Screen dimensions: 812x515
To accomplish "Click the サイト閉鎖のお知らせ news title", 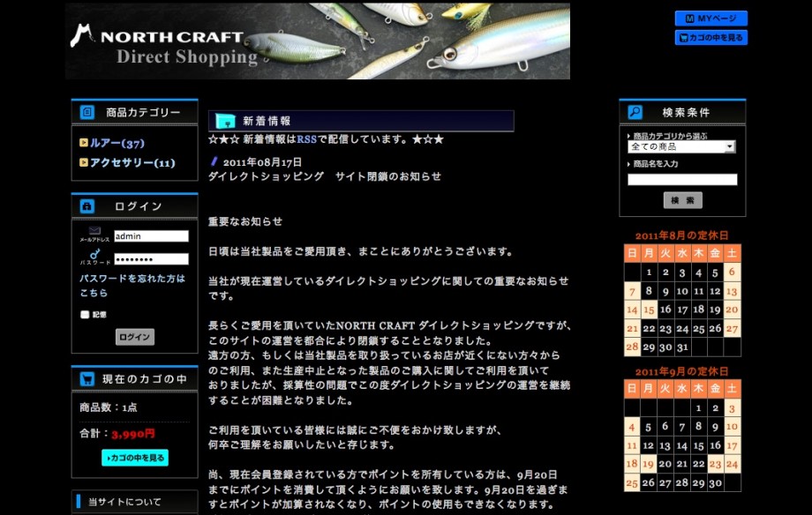I will tap(325, 176).
